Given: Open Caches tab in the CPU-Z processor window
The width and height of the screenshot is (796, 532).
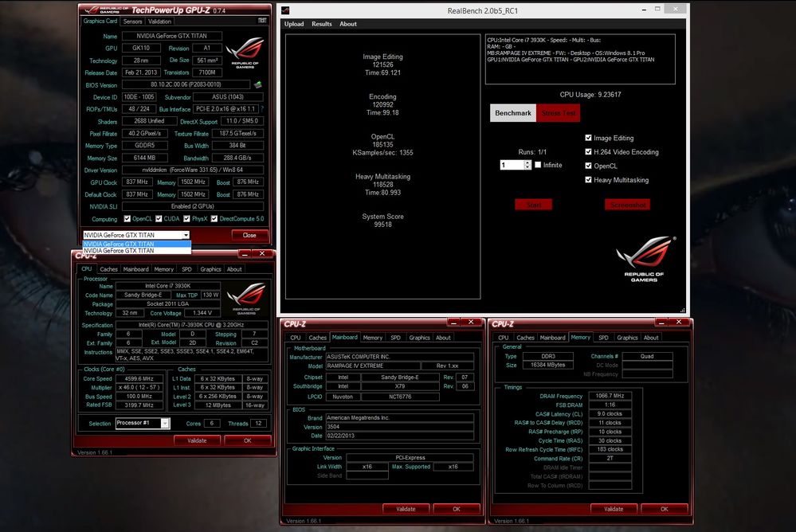Looking at the screenshot, I should 108,269.
